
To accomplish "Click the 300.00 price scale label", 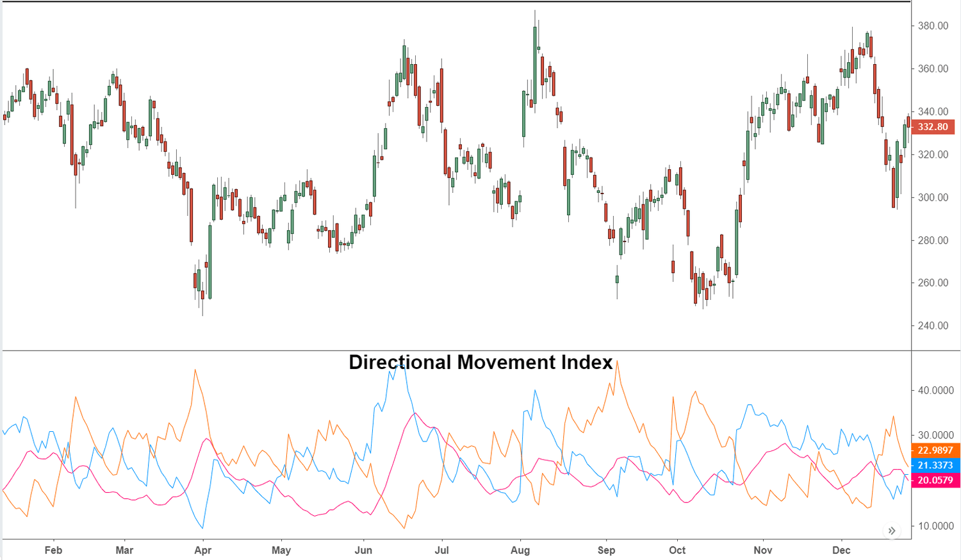I will coord(933,197).
